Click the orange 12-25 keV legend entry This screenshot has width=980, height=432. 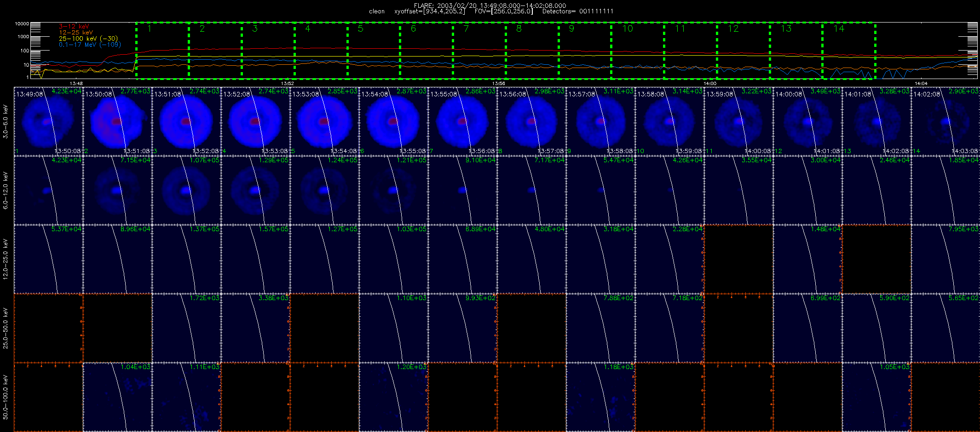pyautogui.click(x=76, y=33)
